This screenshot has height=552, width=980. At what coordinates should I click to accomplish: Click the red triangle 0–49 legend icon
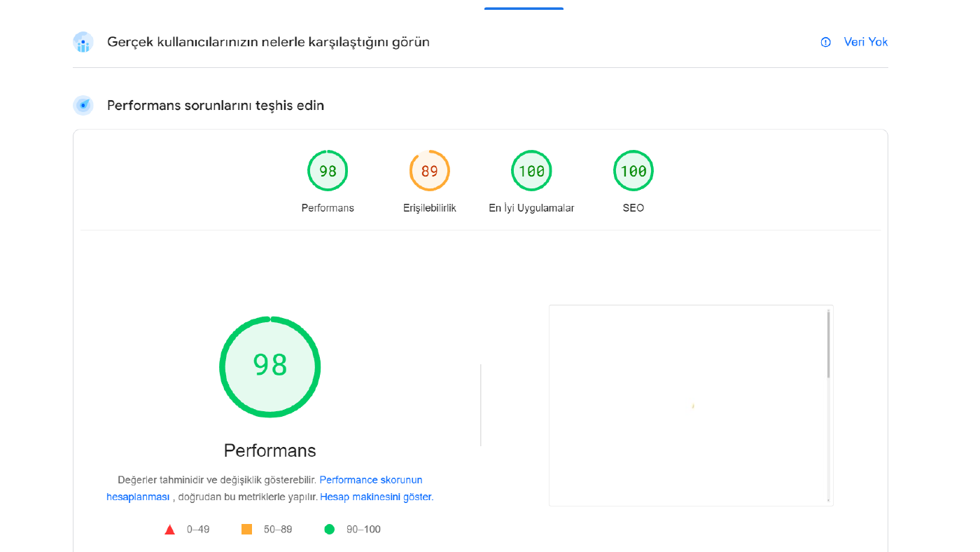[x=169, y=530]
